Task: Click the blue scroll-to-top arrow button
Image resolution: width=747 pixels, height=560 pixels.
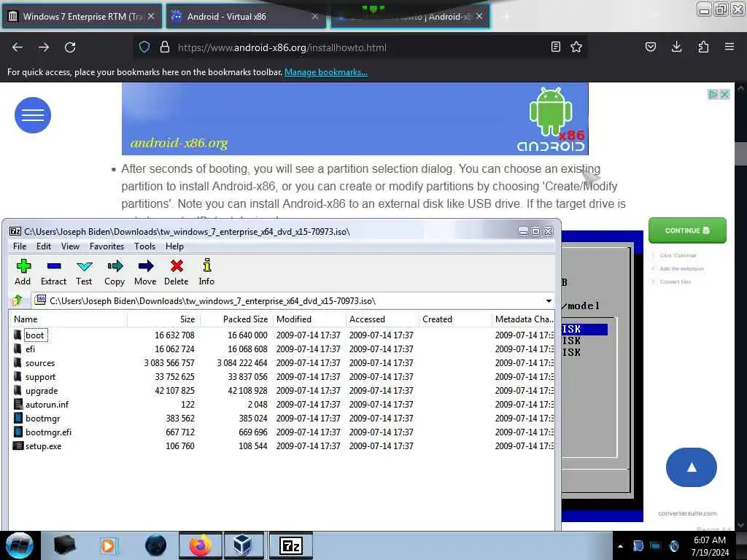Action: click(x=692, y=467)
